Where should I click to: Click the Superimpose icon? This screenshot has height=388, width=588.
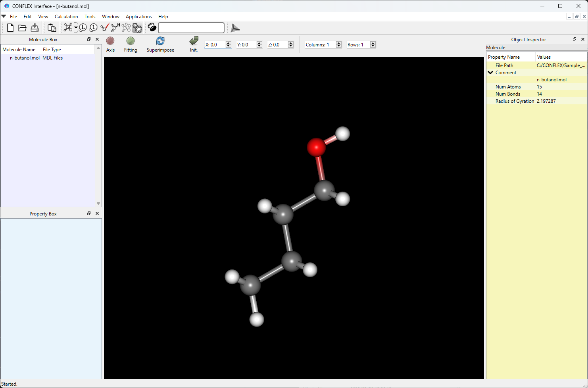[160, 41]
